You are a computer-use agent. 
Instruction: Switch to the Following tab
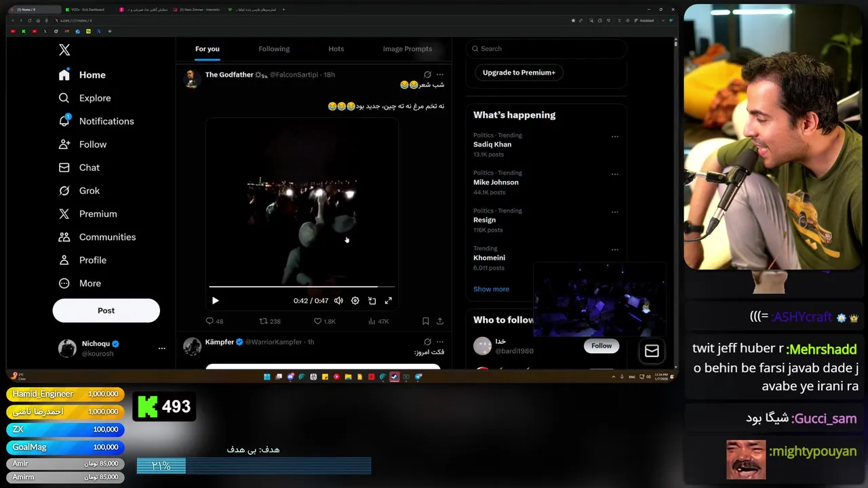click(x=274, y=49)
